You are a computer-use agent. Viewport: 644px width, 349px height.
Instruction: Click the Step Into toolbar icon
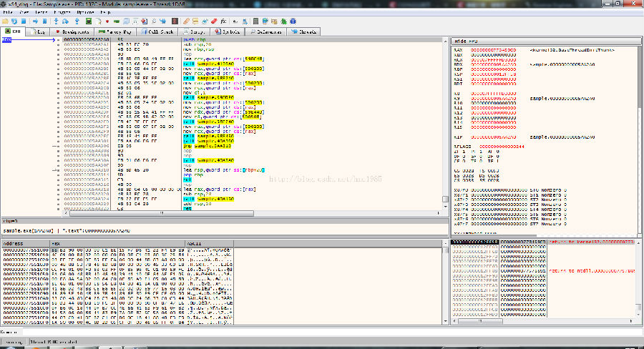pos(56,21)
